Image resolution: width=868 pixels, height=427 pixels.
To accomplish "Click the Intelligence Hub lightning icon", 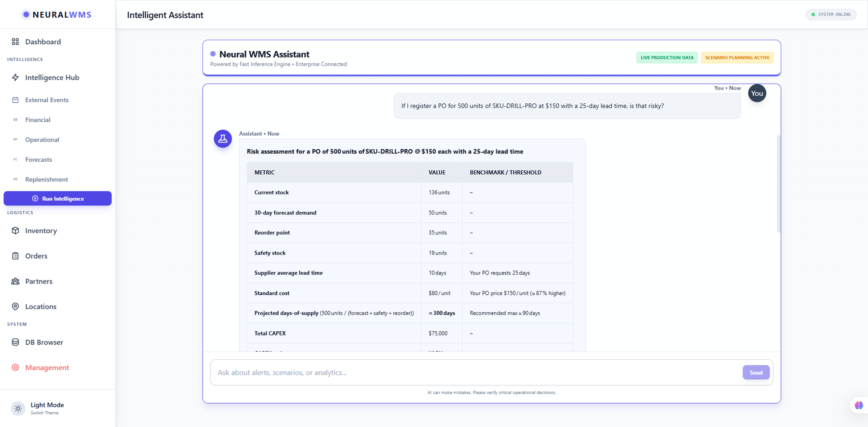I will coord(16,78).
